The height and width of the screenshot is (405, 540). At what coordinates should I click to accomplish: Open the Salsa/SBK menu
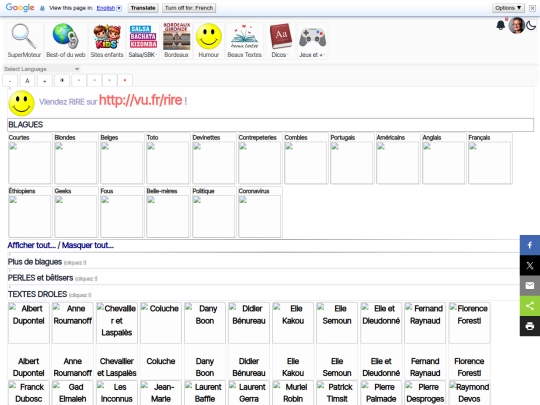[x=143, y=41]
